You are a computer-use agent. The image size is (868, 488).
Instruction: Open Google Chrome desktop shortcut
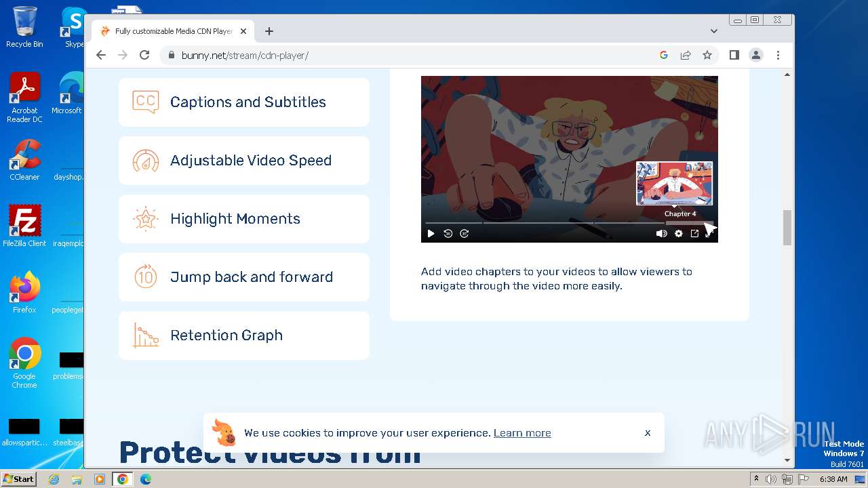pos(24,363)
